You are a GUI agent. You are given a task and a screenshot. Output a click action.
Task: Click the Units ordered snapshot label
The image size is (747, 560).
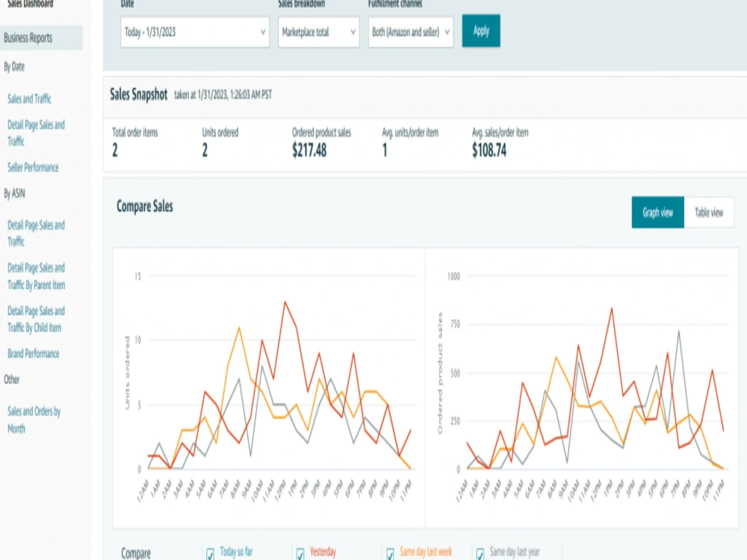coord(220,132)
